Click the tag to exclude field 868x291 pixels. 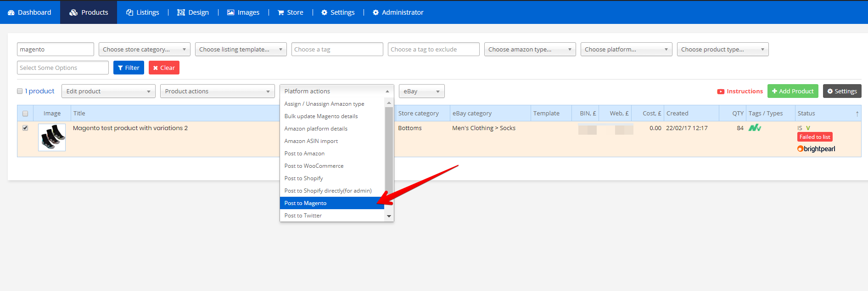[434, 49]
